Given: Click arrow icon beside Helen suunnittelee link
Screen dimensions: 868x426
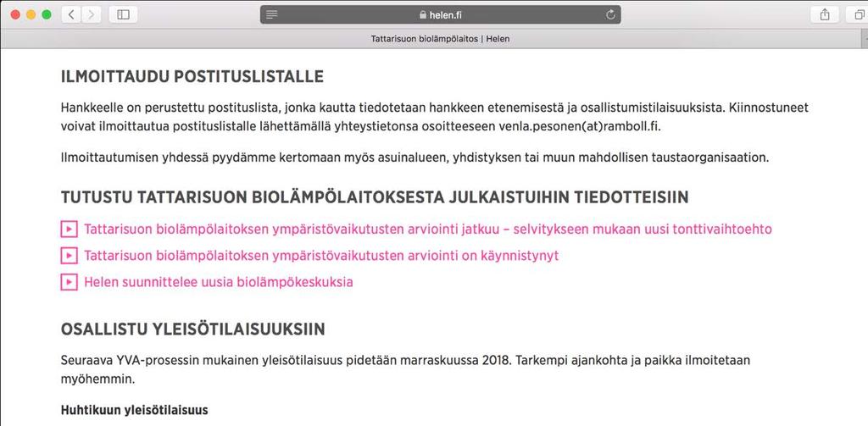Looking at the screenshot, I should pos(69,282).
